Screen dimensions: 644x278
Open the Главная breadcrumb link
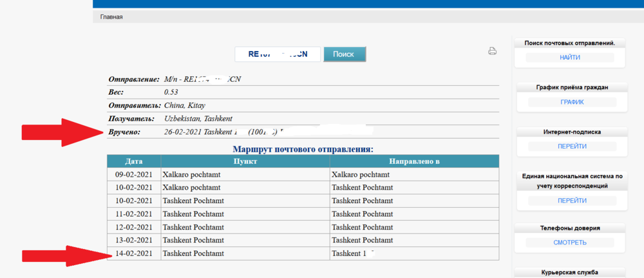111,17
